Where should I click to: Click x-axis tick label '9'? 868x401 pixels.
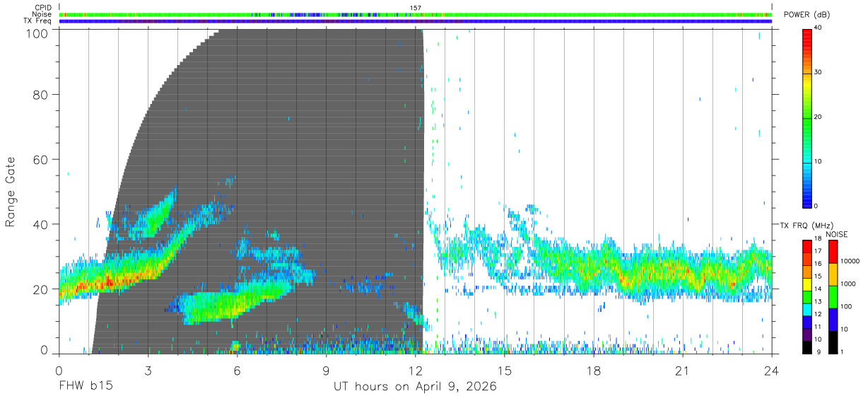coord(326,370)
